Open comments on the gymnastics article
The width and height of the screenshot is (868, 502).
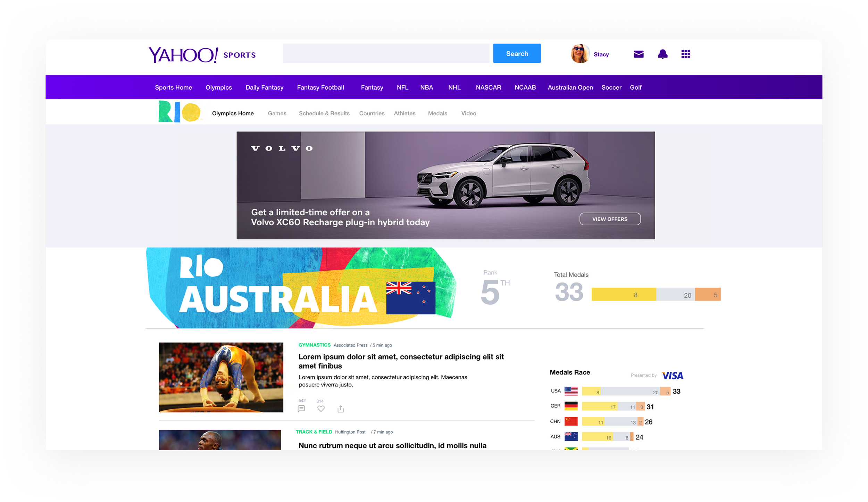301,409
